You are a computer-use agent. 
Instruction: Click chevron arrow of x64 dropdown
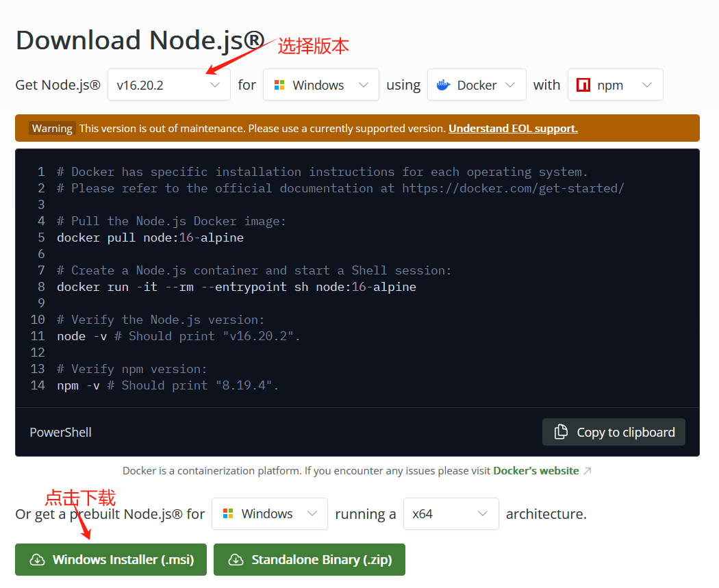click(482, 514)
